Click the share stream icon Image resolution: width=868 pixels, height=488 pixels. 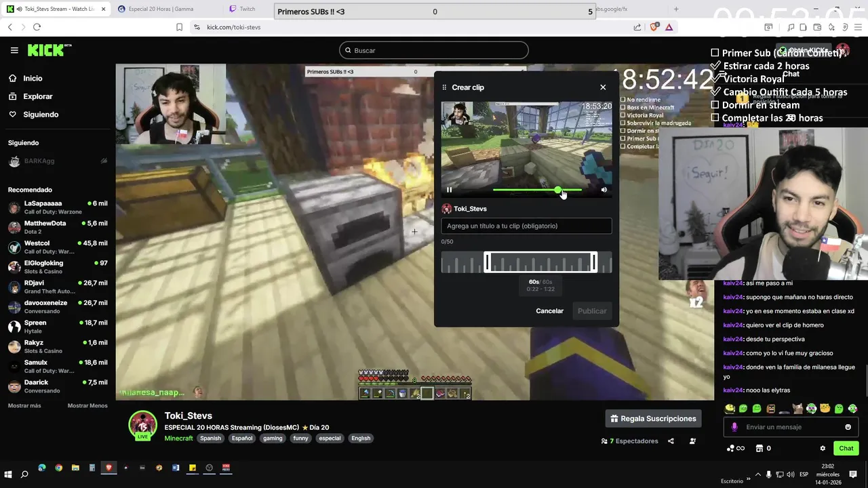671,441
